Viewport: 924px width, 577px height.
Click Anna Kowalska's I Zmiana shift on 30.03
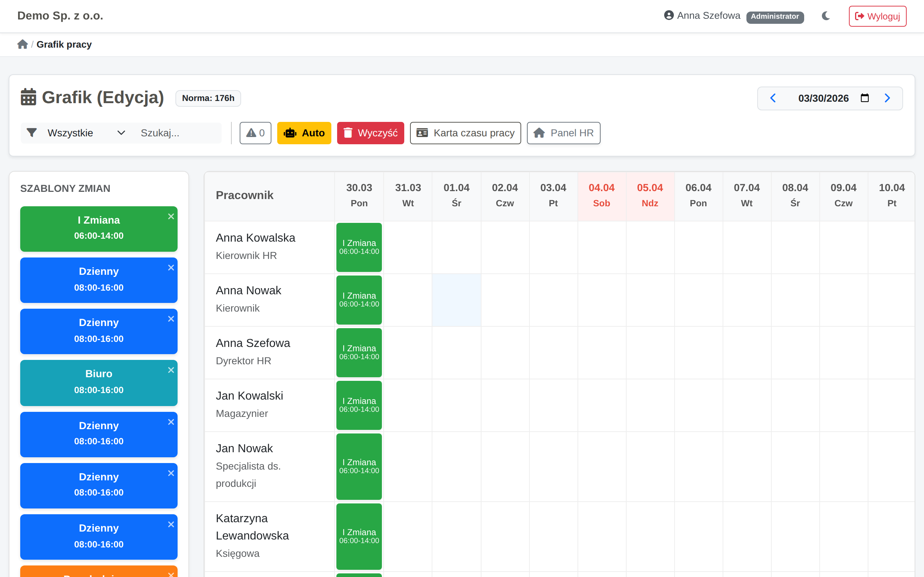pyautogui.click(x=359, y=247)
